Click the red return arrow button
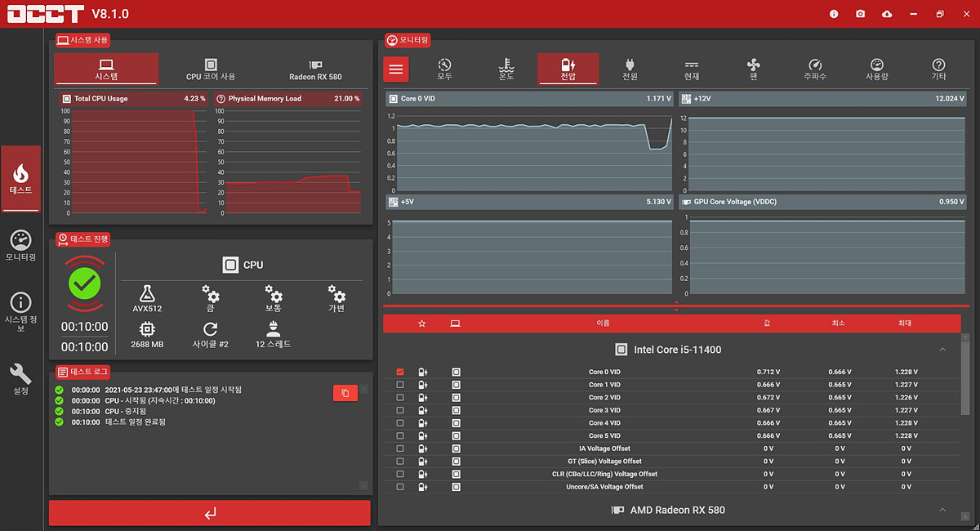Screen dimensions: 980x531 [x=210, y=513]
